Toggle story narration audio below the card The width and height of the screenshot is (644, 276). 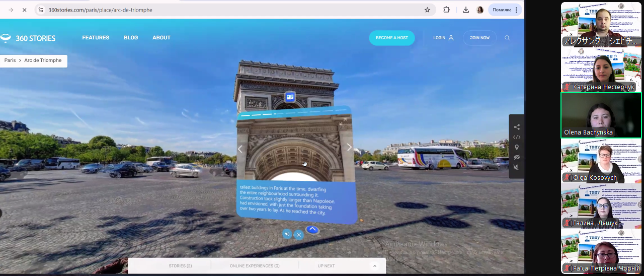pyautogui.click(x=287, y=234)
